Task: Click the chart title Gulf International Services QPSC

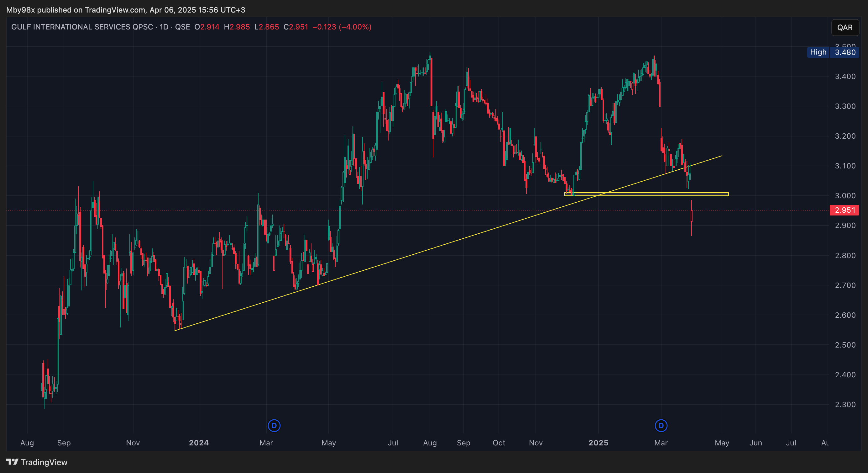Action: click(82, 27)
